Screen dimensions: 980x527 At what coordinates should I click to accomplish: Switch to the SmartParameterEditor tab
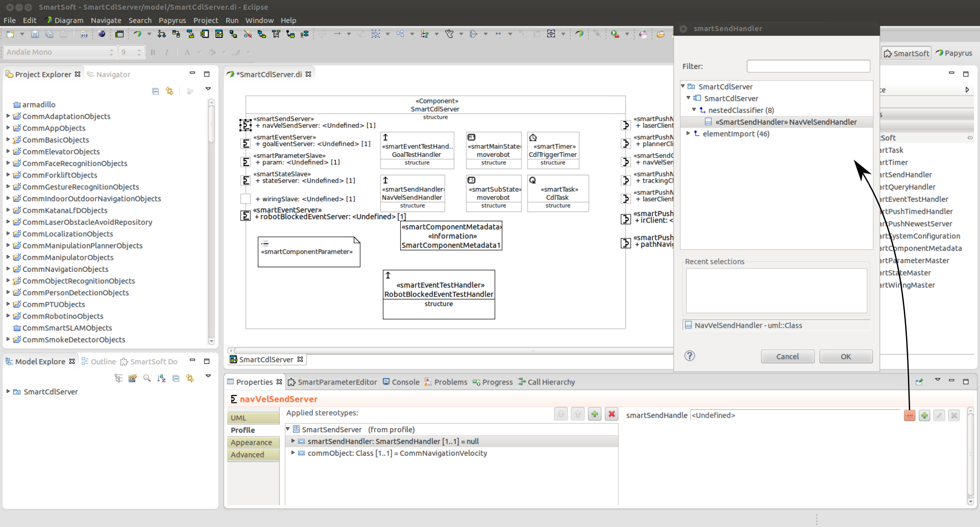coord(333,382)
